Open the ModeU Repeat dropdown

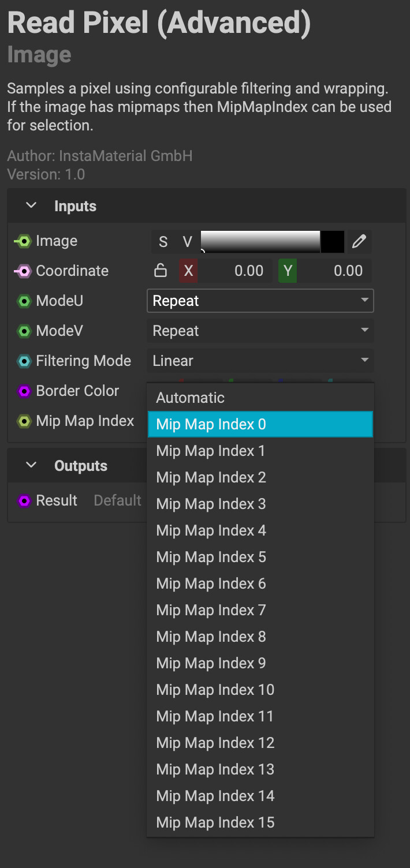pos(260,301)
